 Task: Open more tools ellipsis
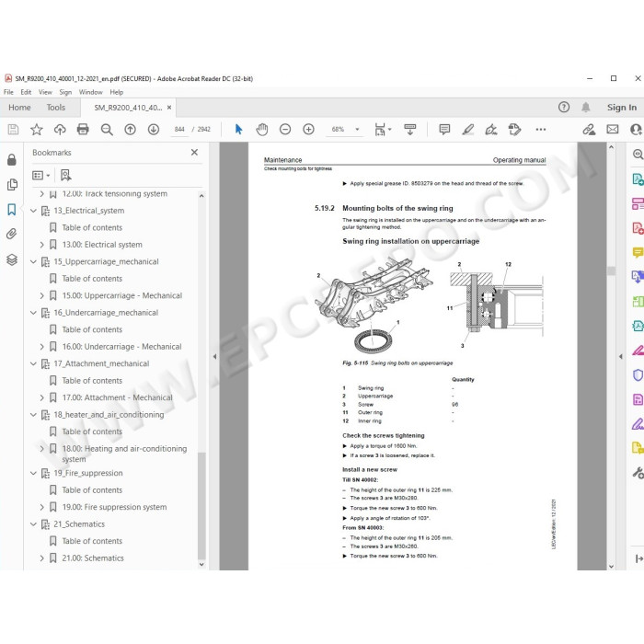point(541,130)
